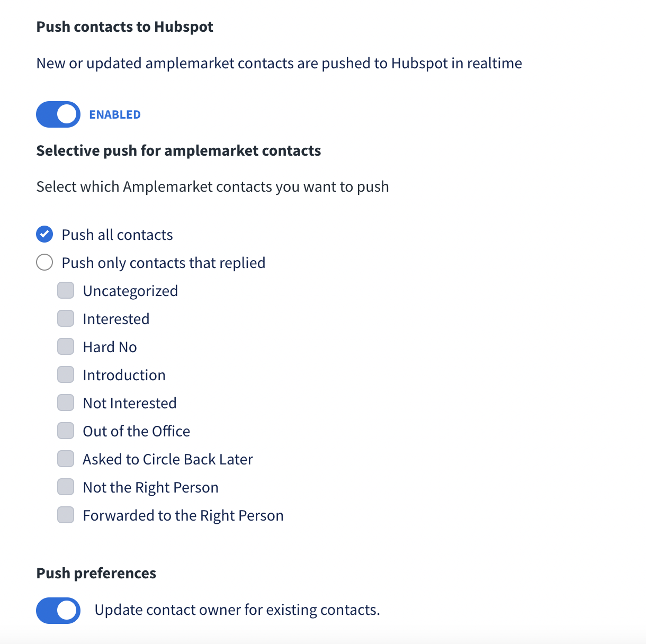Screen dimensions: 646x644
Task: Check the Uncategorized checkbox
Action: click(66, 290)
